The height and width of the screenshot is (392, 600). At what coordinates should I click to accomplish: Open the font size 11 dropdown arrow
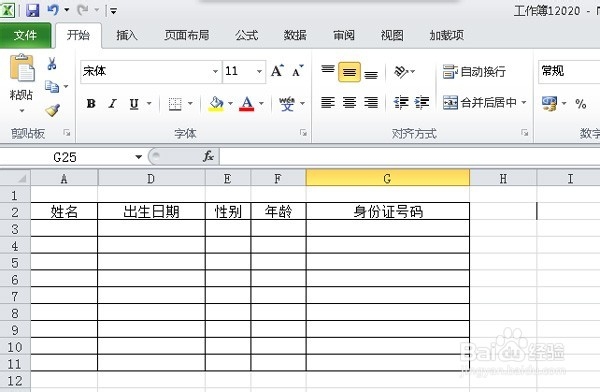point(259,71)
